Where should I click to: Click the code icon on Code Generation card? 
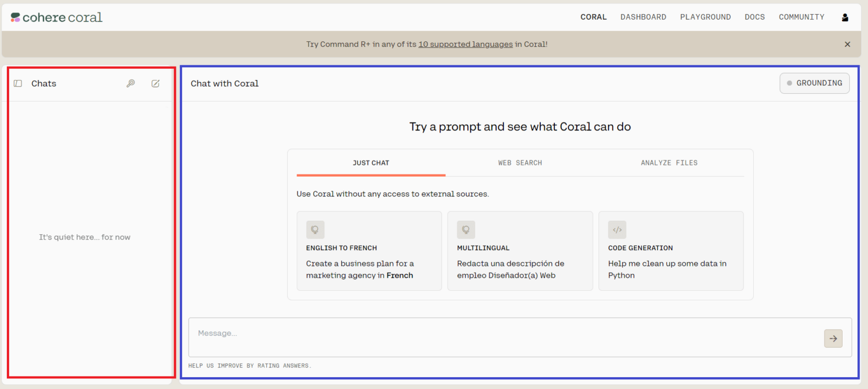click(617, 230)
